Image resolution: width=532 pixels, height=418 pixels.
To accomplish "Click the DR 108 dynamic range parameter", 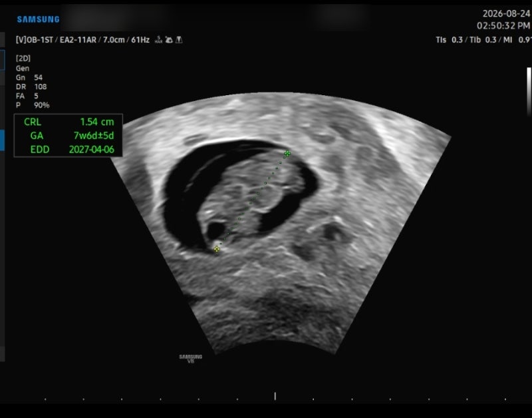I will coord(31,87).
